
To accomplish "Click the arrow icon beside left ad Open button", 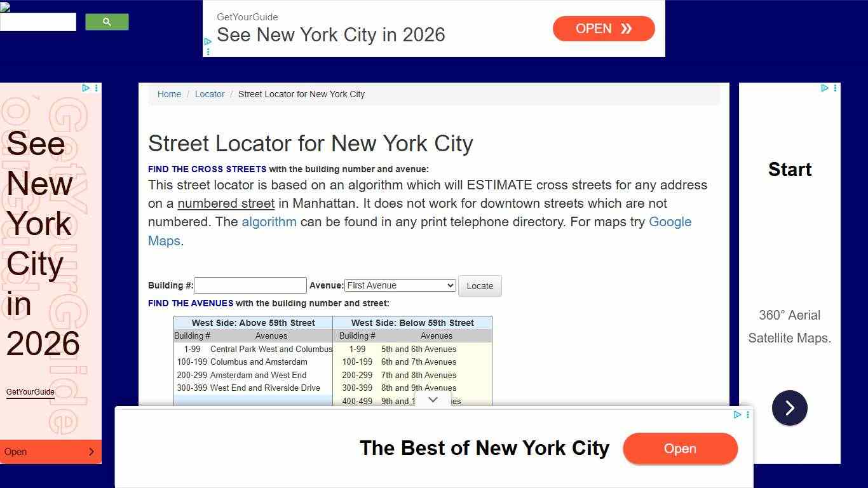I will point(93,452).
